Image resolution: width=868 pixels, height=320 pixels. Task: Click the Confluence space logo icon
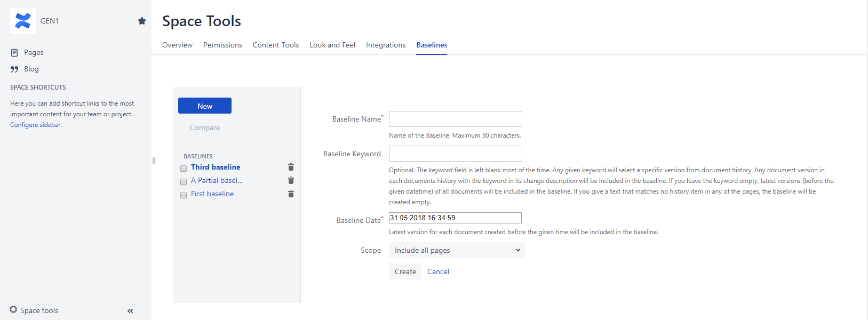coord(23,21)
